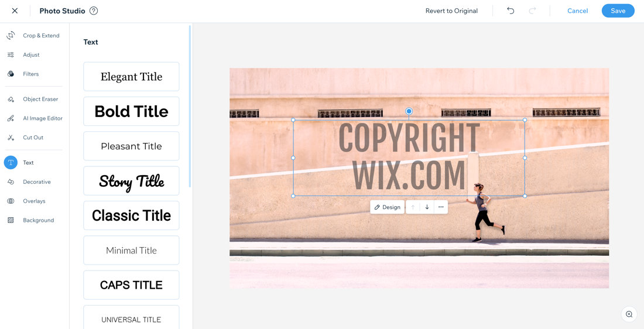Image resolution: width=644 pixels, height=329 pixels.
Task: Click the undo arrow icon
Action: coord(511,11)
